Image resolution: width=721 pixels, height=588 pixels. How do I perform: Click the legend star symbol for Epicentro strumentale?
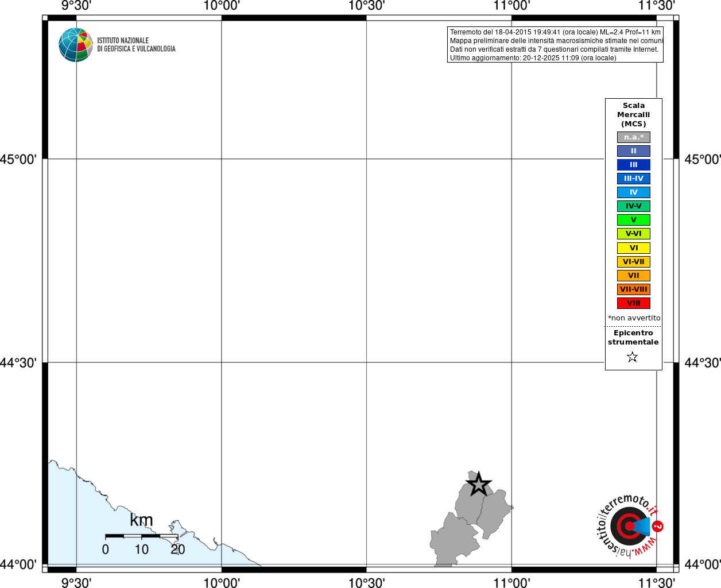tap(633, 357)
